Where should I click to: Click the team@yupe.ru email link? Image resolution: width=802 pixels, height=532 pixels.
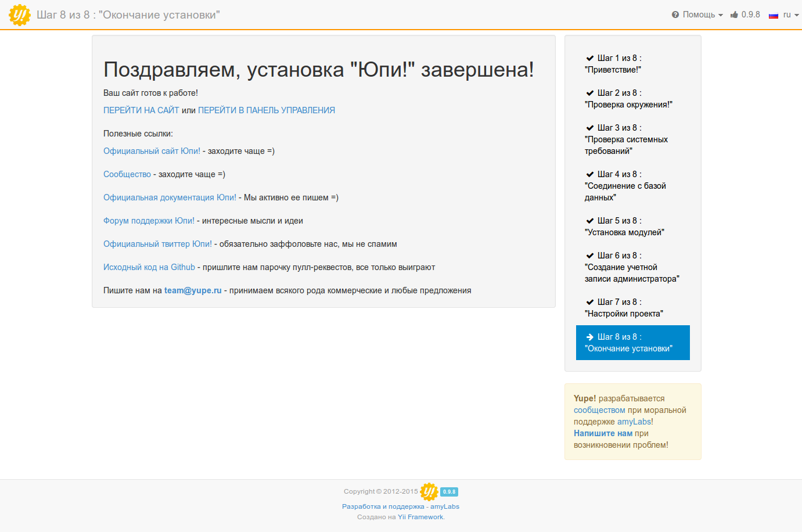tap(193, 290)
